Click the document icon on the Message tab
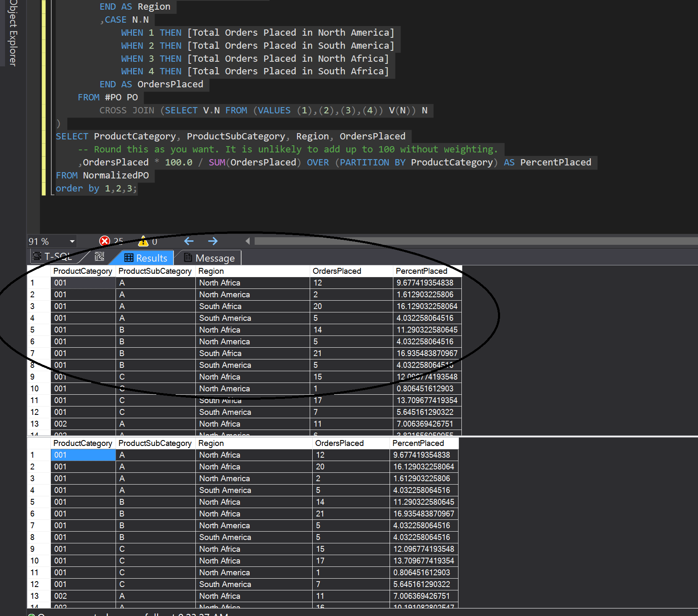Image resolution: width=698 pixels, height=616 pixels. [x=188, y=258]
